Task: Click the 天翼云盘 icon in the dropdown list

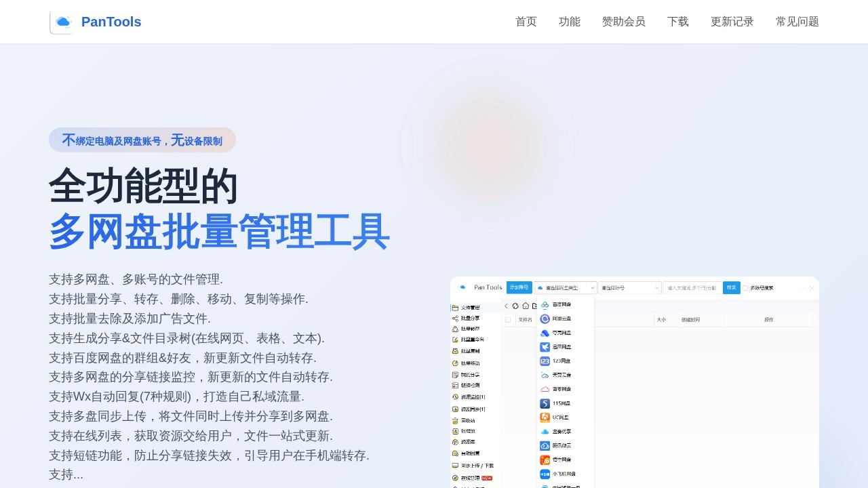Action: tap(545, 375)
